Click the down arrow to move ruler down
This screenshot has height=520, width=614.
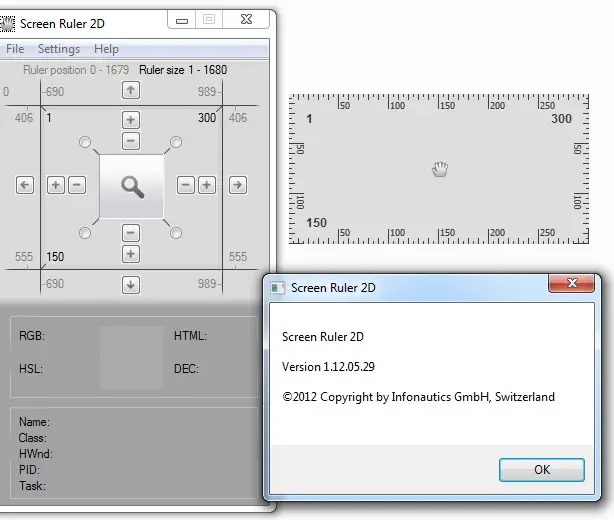coord(131,285)
